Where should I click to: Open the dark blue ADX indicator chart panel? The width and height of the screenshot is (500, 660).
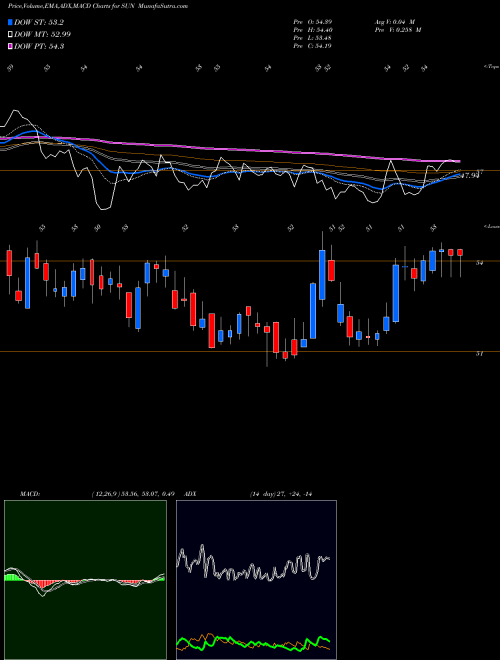click(x=256, y=580)
